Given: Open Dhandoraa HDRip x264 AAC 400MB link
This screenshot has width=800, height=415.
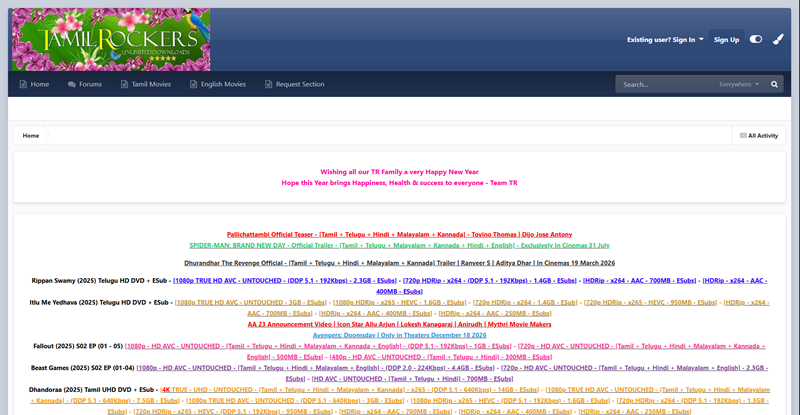Looking at the screenshot, I should 515,411.
